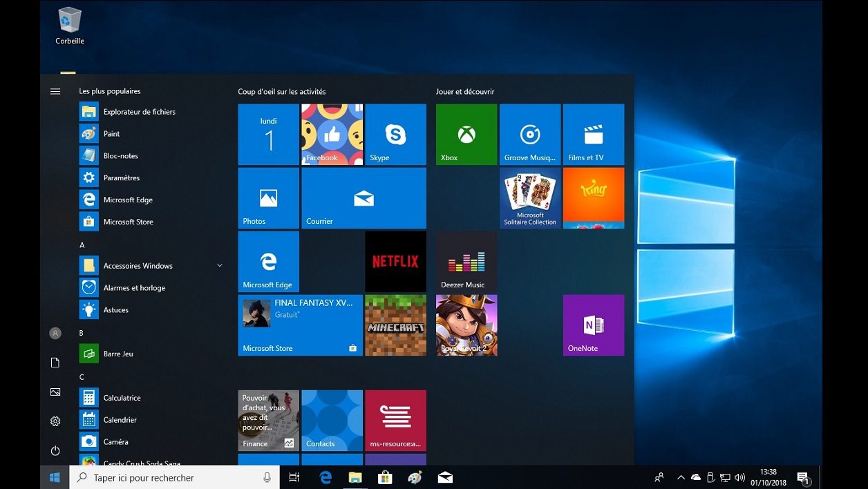The height and width of the screenshot is (489, 868).
Task: Open the ms-resource tile
Action: [396, 421]
